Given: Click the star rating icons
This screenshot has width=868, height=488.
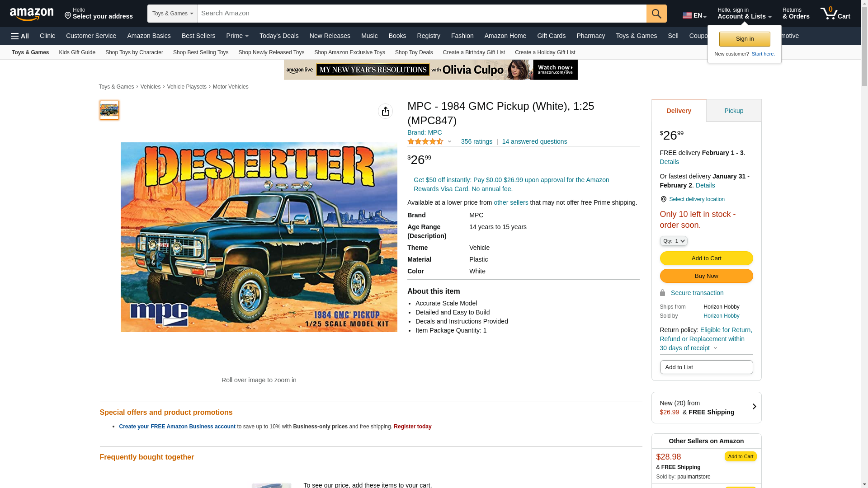Looking at the screenshot, I should [425, 142].
